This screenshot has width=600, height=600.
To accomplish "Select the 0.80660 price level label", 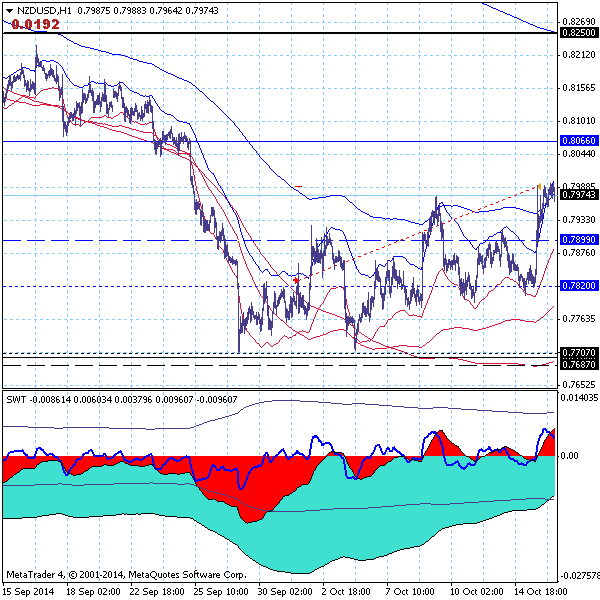I will tap(579, 141).
